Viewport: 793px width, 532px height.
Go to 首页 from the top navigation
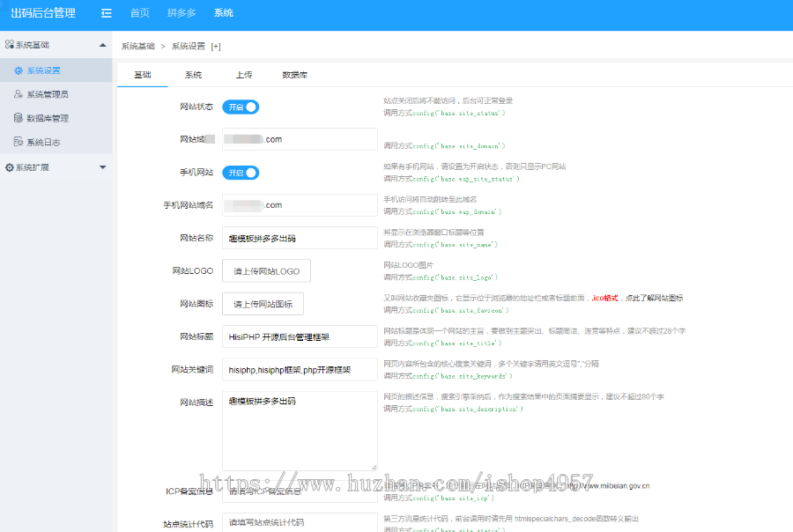[139, 11]
